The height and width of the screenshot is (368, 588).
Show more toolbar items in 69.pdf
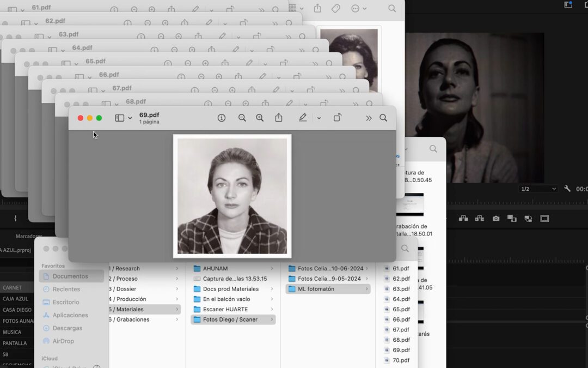click(369, 118)
